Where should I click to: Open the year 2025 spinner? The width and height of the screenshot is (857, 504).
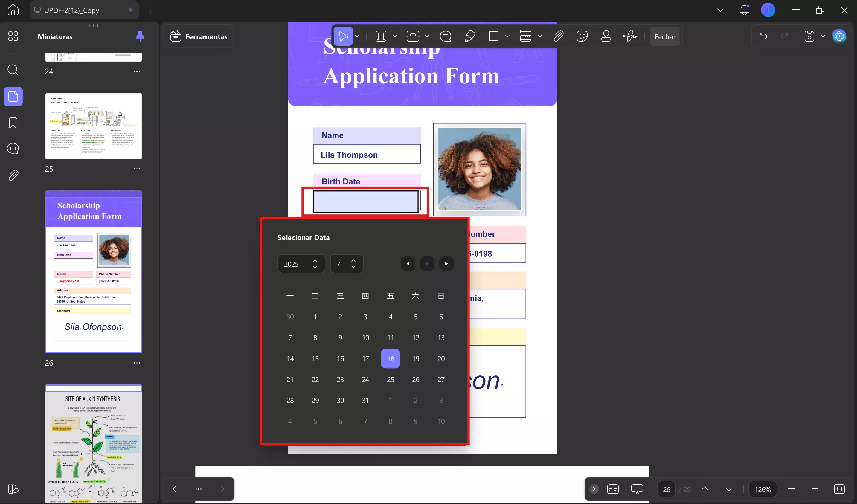(x=301, y=264)
